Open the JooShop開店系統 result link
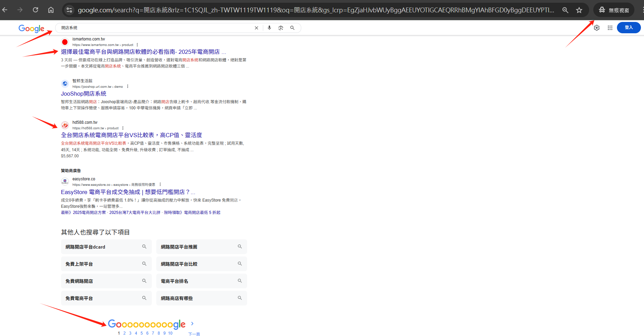This screenshot has width=644, height=336. point(84,94)
